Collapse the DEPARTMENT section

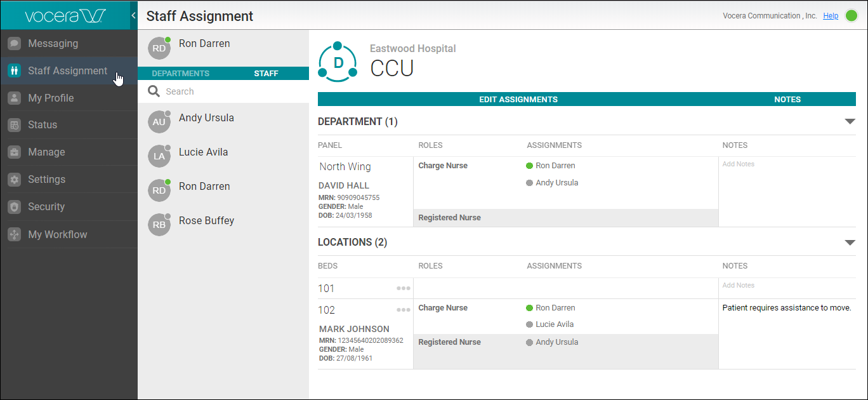[850, 121]
